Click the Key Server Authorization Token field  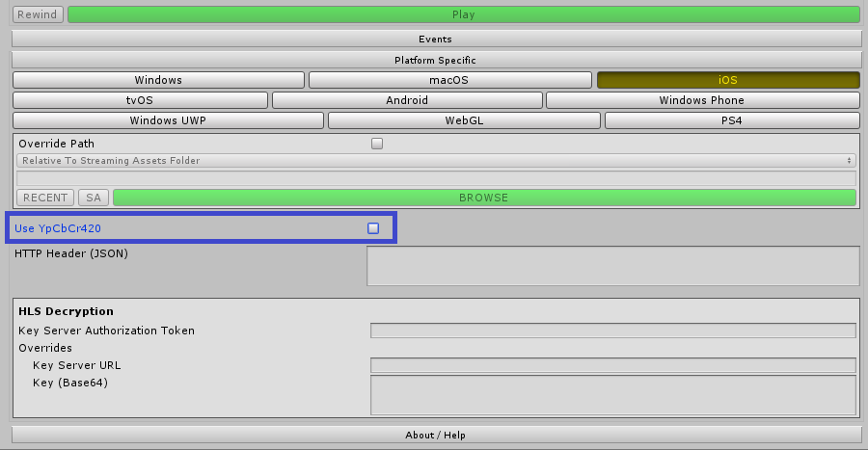[612, 331]
